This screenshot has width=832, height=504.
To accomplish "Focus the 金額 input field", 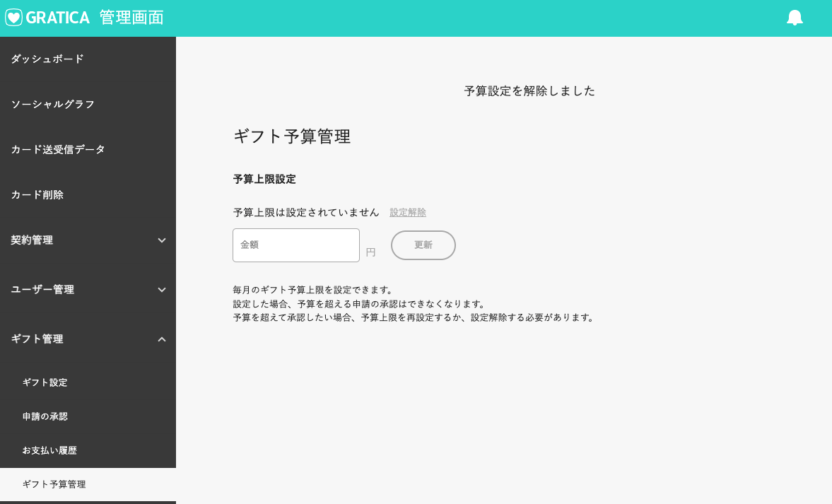I will point(296,245).
